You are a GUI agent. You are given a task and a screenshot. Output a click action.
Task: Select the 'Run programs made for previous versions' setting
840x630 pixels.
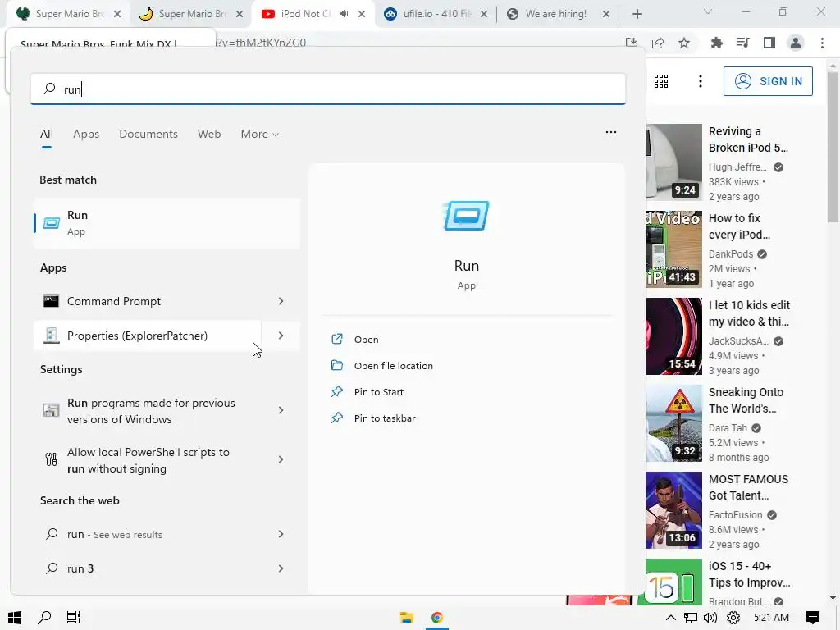click(167, 411)
